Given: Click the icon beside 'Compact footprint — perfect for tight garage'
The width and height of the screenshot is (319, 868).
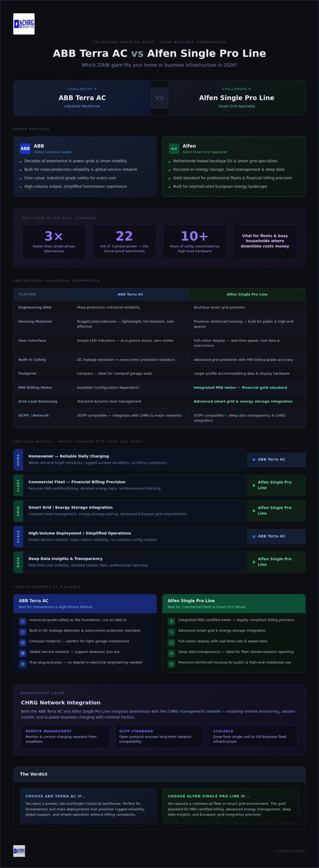Looking at the screenshot, I should click(23, 643).
